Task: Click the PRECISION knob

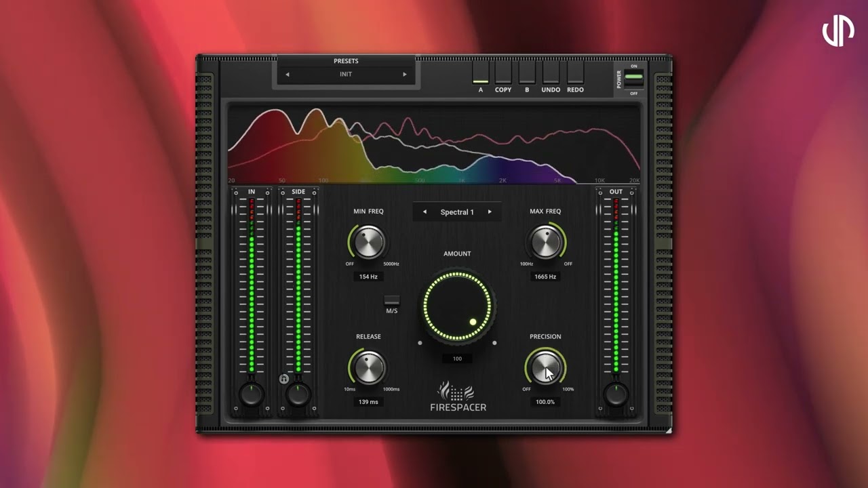Action: [545, 367]
